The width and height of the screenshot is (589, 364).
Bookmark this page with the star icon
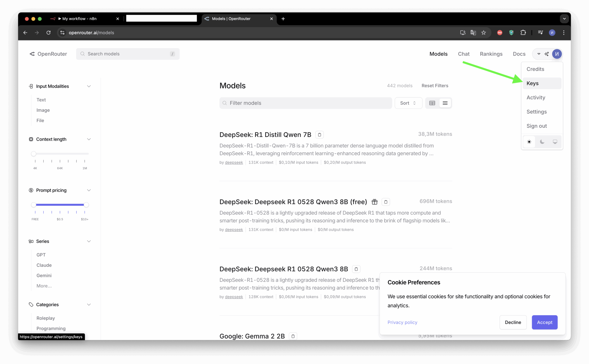point(483,32)
